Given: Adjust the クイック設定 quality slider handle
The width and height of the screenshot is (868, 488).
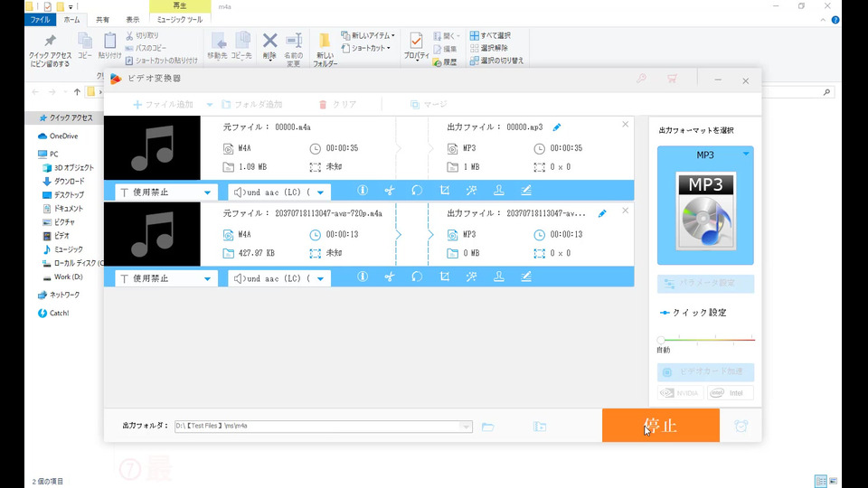Looking at the screenshot, I should (x=661, y=340).
